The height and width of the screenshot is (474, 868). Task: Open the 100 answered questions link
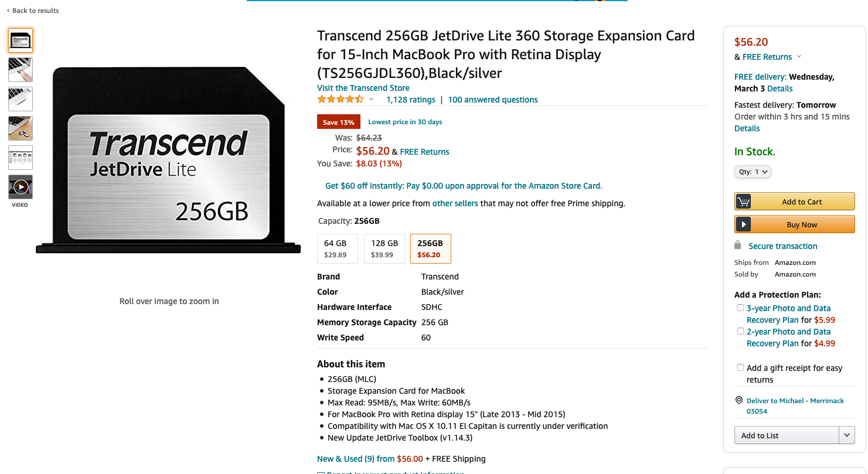point(493,100)
